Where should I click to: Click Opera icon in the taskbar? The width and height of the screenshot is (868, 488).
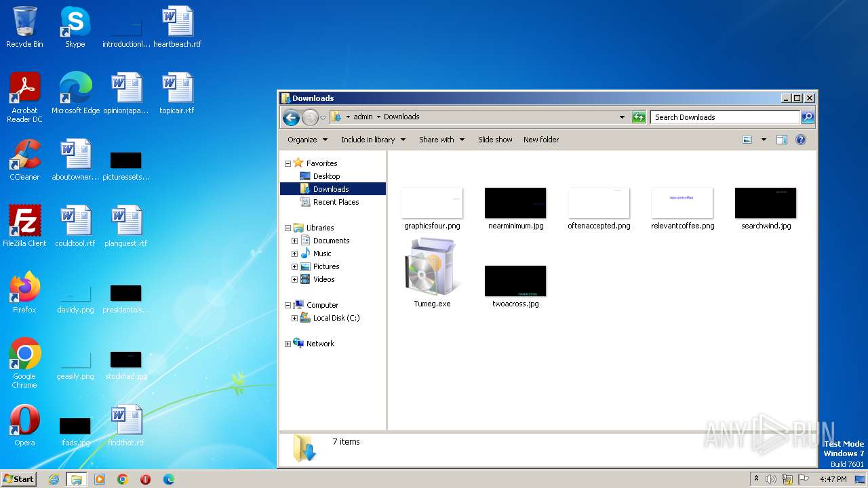coord(145,479)
